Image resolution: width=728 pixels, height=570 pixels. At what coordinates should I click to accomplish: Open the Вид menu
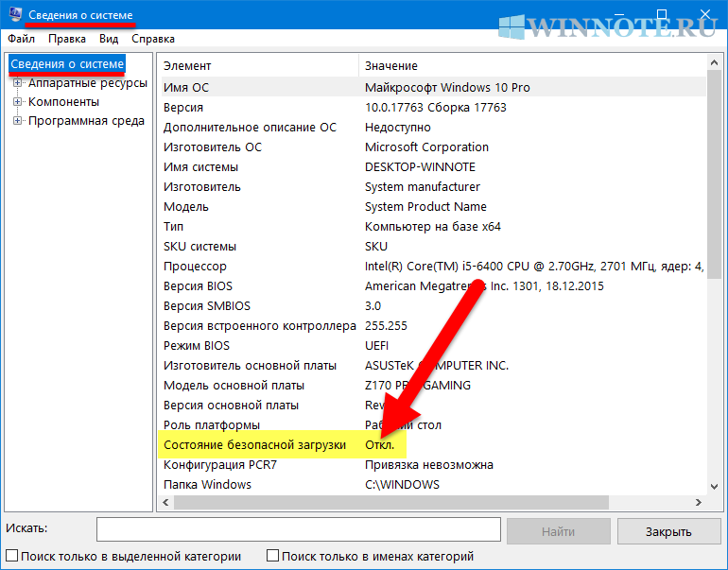109,39
